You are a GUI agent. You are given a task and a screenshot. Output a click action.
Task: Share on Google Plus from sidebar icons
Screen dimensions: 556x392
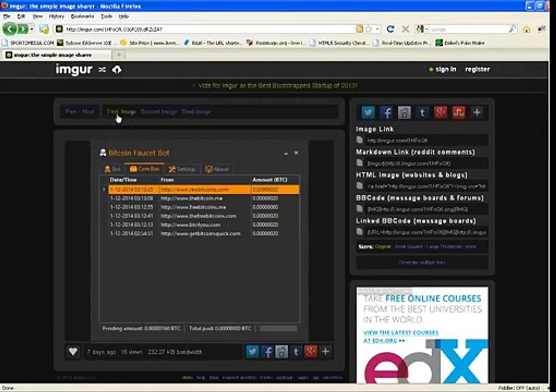coord(440,113)
